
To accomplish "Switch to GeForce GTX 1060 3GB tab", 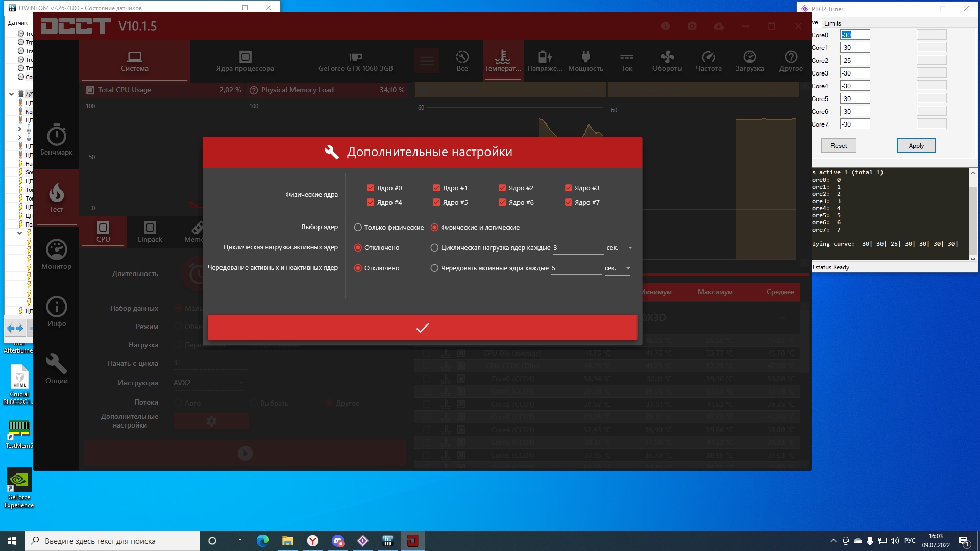I will (355, 61).
